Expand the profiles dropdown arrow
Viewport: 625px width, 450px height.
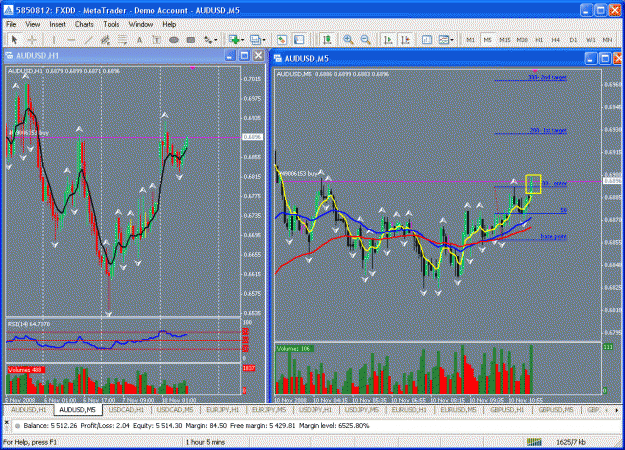click(x=264, y=40)
